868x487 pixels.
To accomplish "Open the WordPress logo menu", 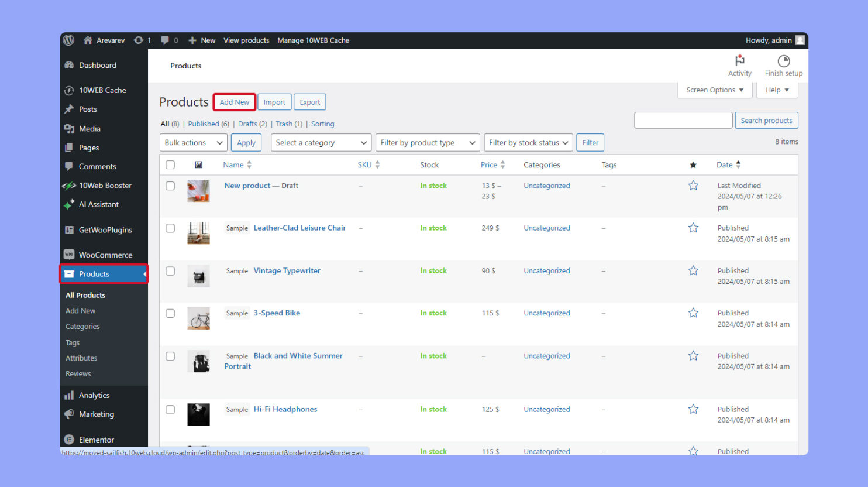I will pos(68,40).
